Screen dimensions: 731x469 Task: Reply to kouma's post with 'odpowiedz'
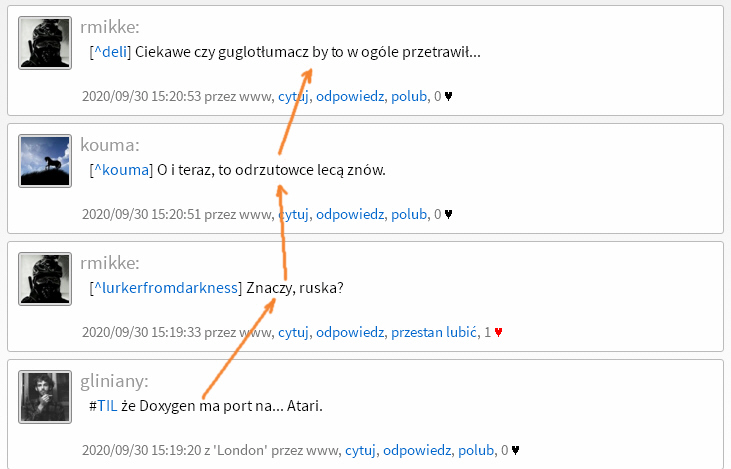coord(350,214)
